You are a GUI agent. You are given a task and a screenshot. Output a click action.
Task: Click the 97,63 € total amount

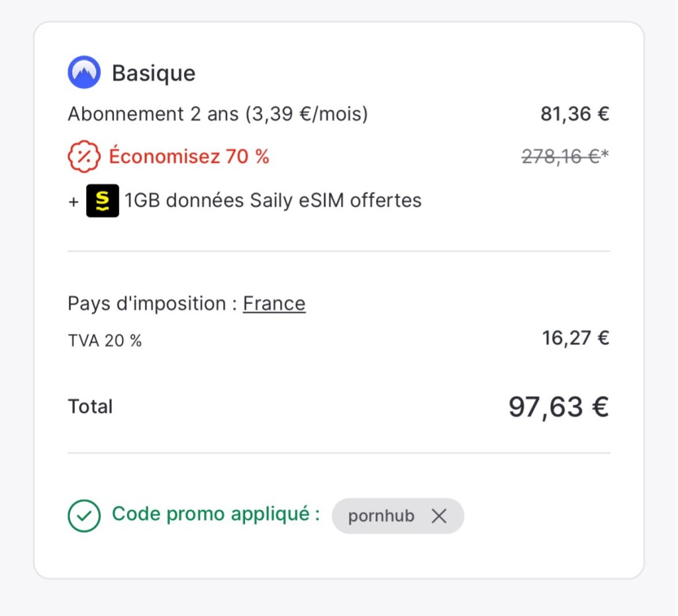pos(558,407)
